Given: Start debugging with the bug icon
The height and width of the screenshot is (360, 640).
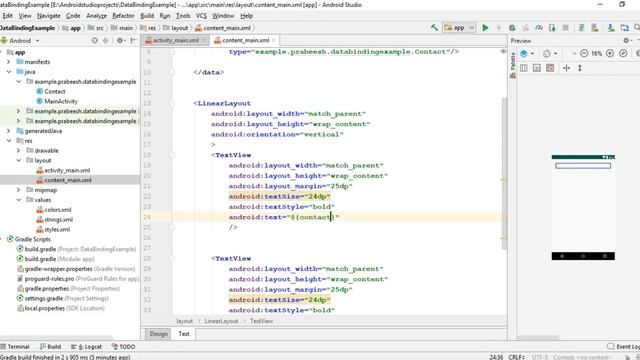Looking at the screenshot, I should pos(512,28).
